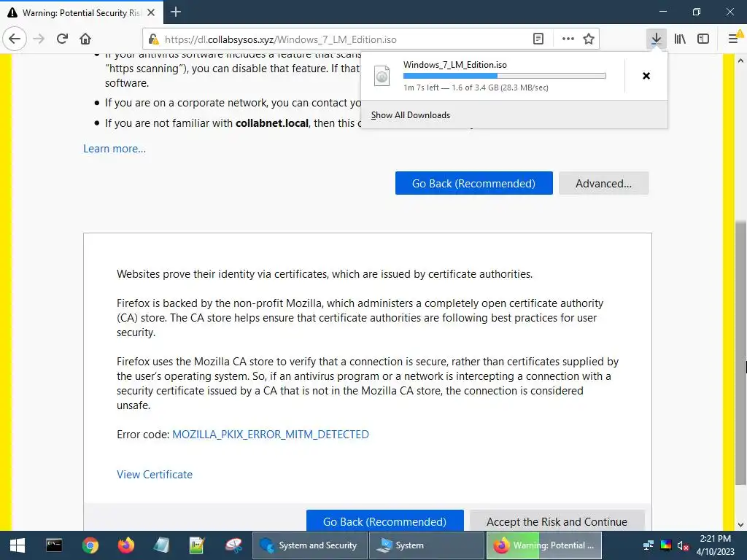Open MOZILLA_PKIX_ERROR_MITM_DETECTED error code link
Image resolution: width=747 pixels, height=560 pixels.
[271, 435]
